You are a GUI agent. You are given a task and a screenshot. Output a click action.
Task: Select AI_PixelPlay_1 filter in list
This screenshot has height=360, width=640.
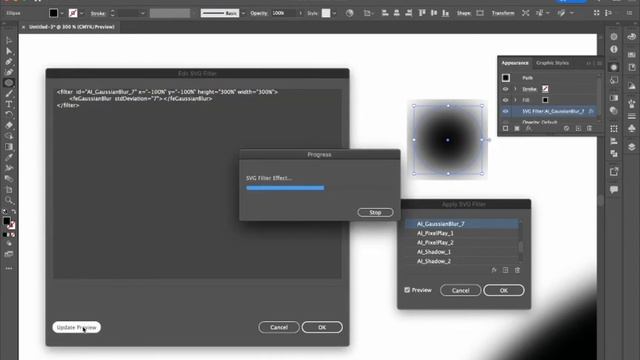pos(462,233)
